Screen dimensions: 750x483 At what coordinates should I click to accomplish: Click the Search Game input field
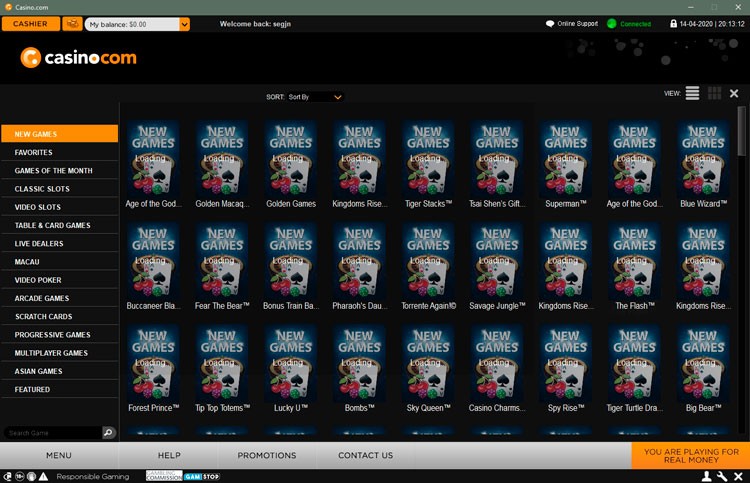click(x=53, y=433)
